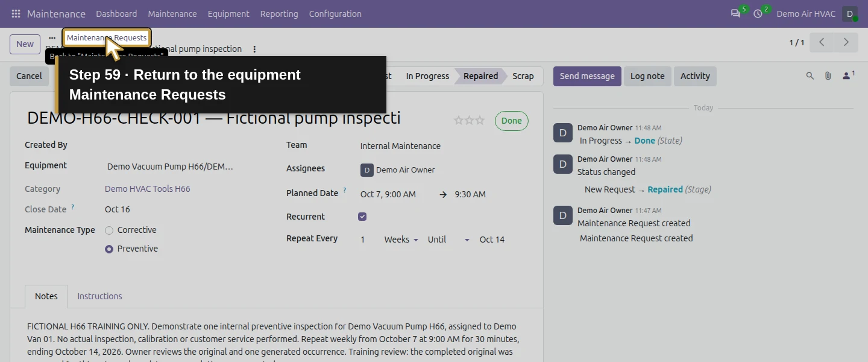Click the Planned Date help question mark
868x362 pixels.
(345, 191)
